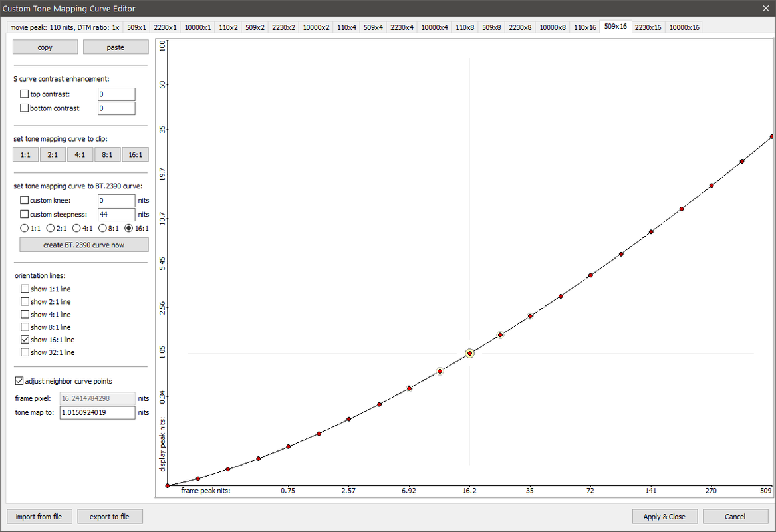The height and width of the screenshot is (532, 776).
Task: Select the curve point above 2.57 nits
Action: [349, 419]
